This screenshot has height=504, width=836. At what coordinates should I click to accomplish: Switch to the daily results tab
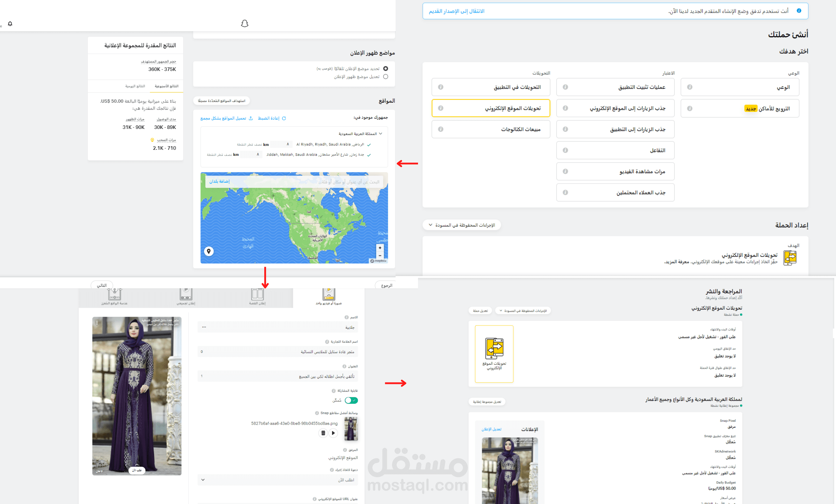(x=135, y=86)
